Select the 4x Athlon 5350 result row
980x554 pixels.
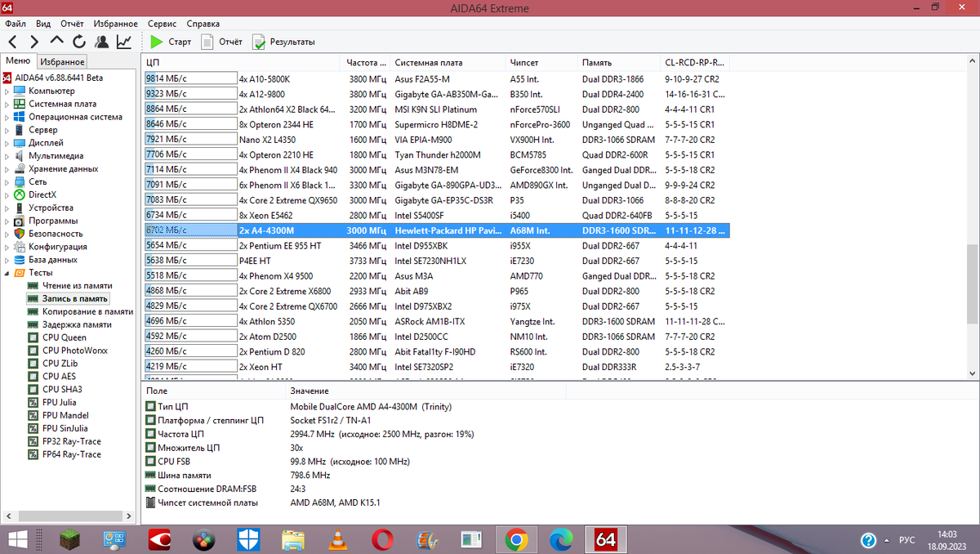[x=436, y=321]
